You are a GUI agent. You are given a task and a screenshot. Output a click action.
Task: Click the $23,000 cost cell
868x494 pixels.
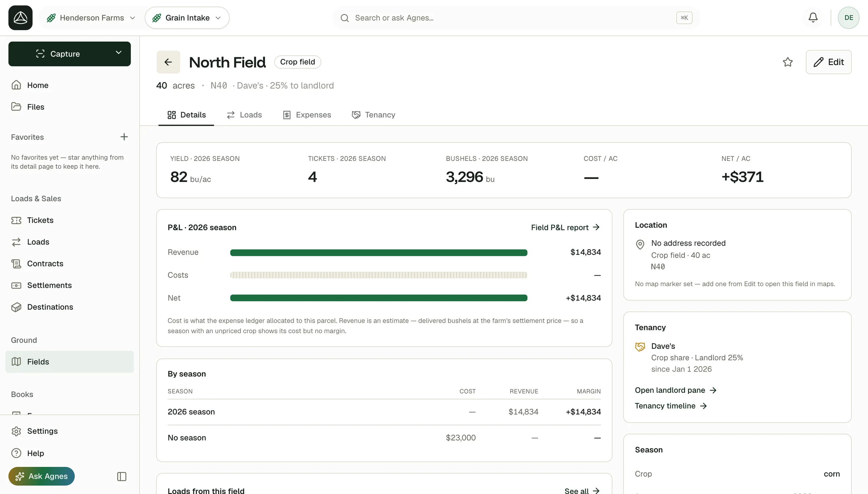[460, 438]
